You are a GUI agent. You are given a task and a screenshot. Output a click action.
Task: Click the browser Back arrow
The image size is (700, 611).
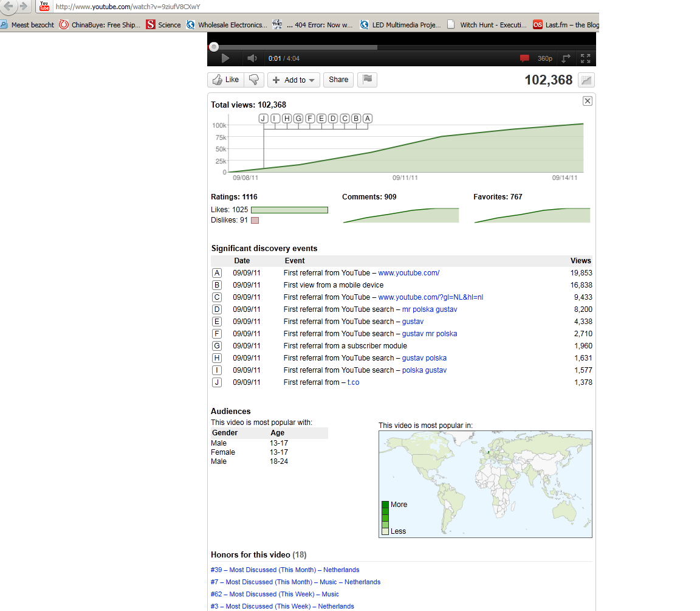9,6
